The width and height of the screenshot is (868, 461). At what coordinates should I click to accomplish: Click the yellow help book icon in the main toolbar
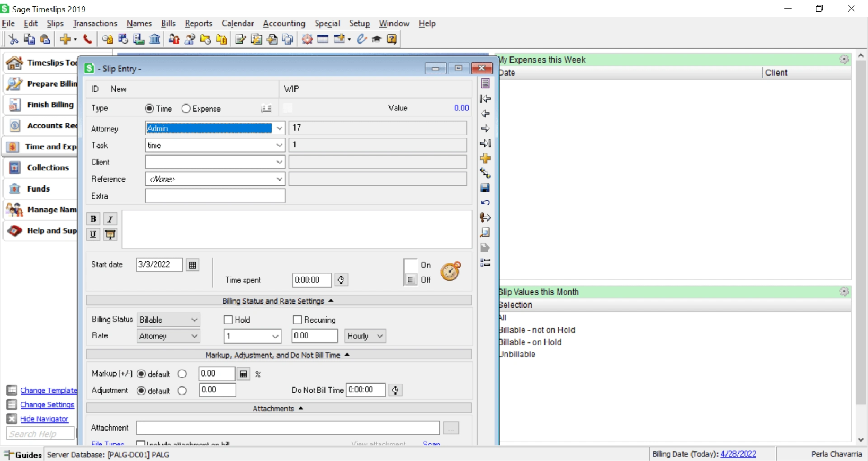392,39
